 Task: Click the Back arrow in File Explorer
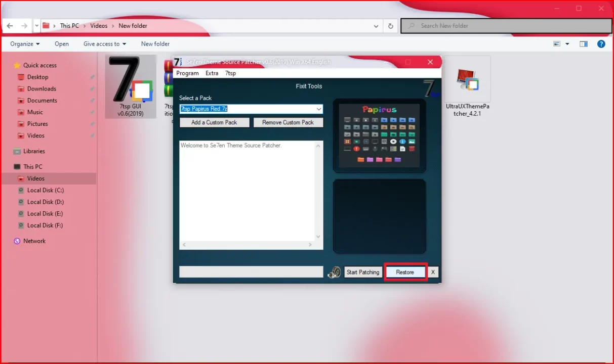10,26
